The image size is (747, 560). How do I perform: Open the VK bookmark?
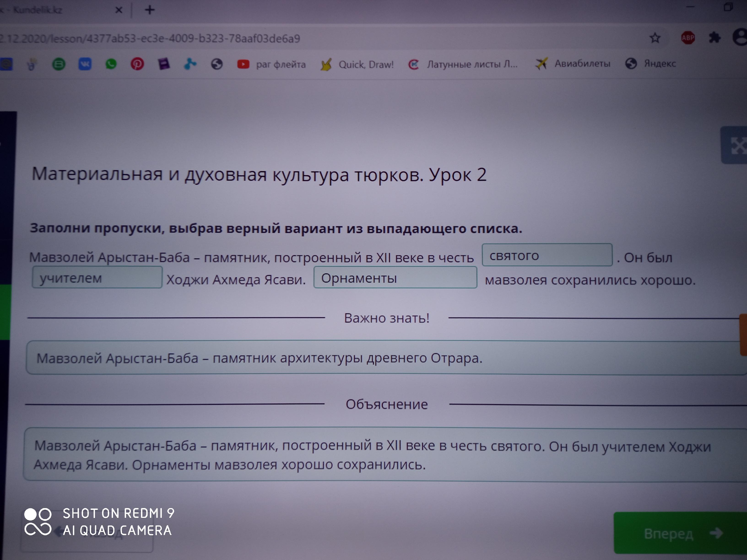pyautogui.click(x=85, y=64)
